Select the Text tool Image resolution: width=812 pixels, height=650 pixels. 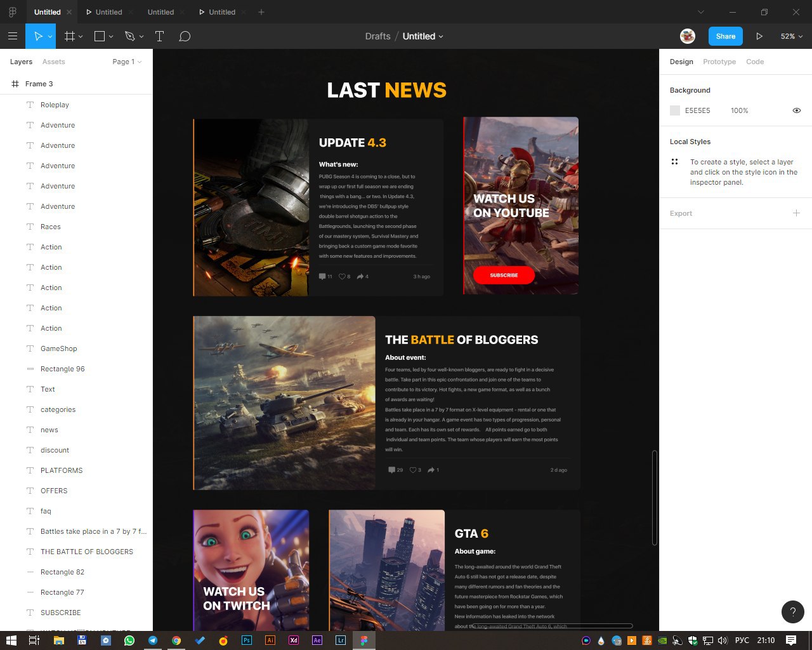click(159, 36)
